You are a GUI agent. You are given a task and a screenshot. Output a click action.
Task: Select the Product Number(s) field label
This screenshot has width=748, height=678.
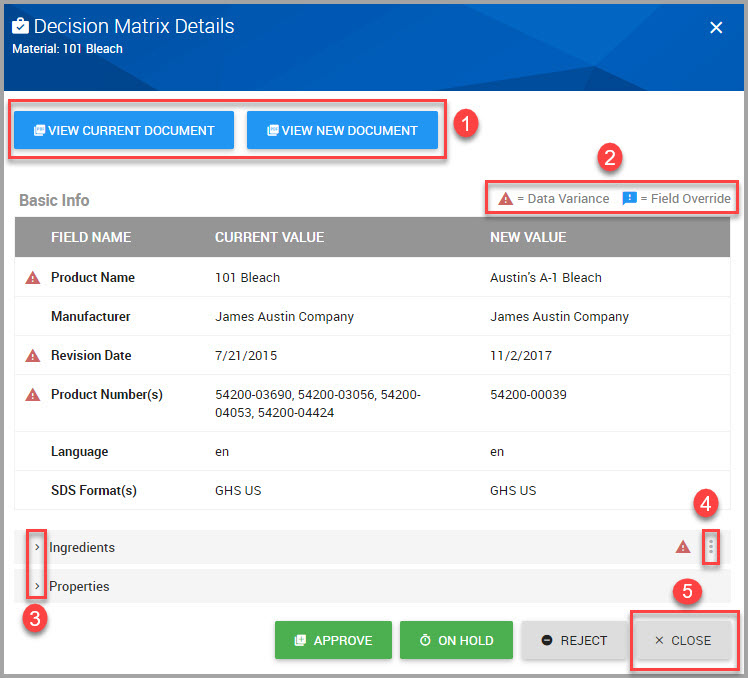[x=107, y=395]
